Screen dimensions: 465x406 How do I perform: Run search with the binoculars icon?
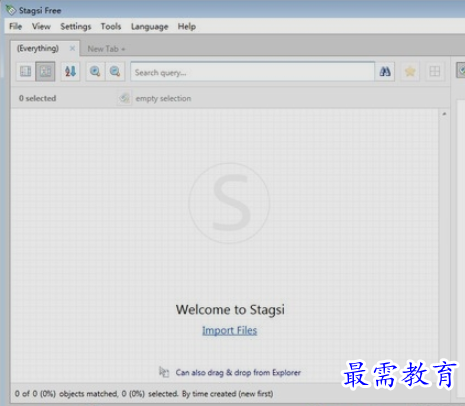tap(385, 71)
